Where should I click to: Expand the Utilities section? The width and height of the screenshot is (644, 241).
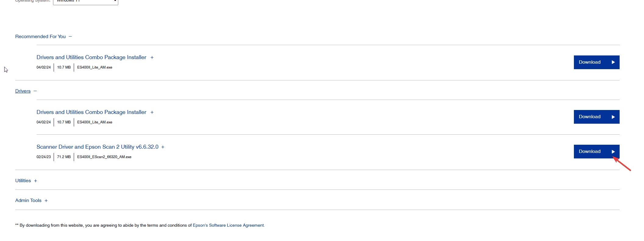tap(23, 181)
